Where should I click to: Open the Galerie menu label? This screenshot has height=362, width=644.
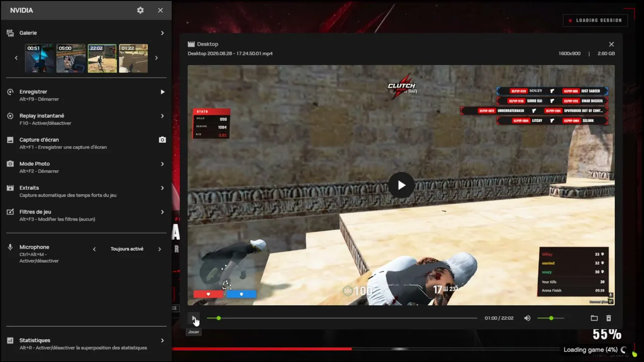pos(28,33)
